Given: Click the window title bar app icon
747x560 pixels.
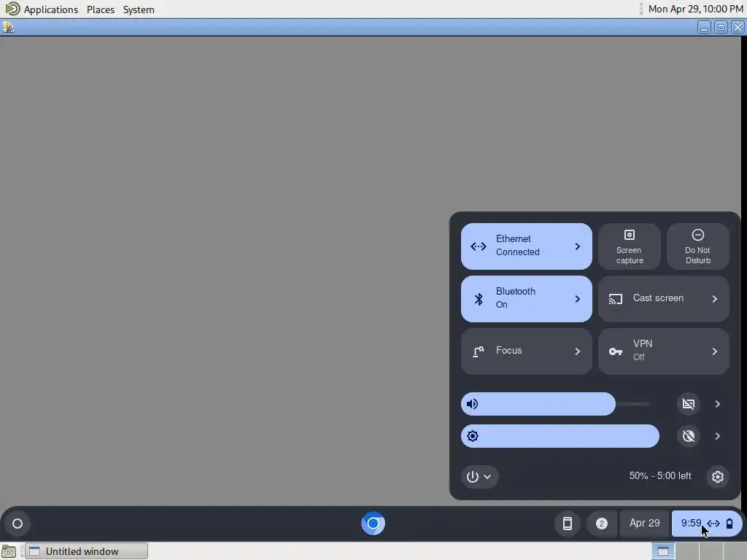Looking at the screenshot, I should (x=9, y=28).
